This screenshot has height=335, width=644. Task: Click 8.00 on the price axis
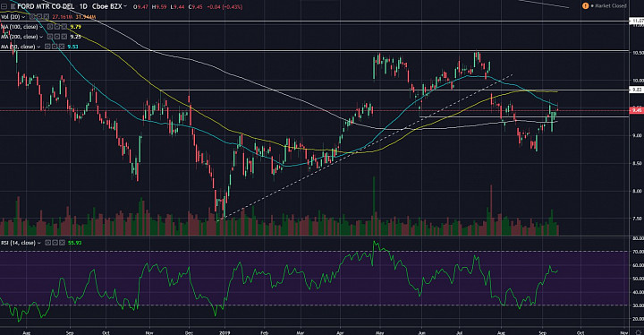coord(638,191)
